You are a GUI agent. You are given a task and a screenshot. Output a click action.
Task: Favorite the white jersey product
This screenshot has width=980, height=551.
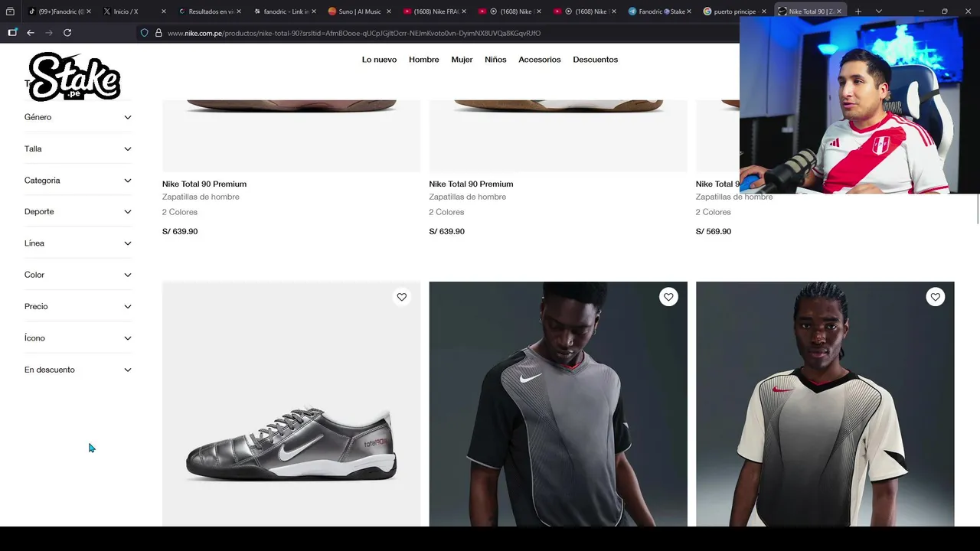pyautogui.click(x=936, y=297)
